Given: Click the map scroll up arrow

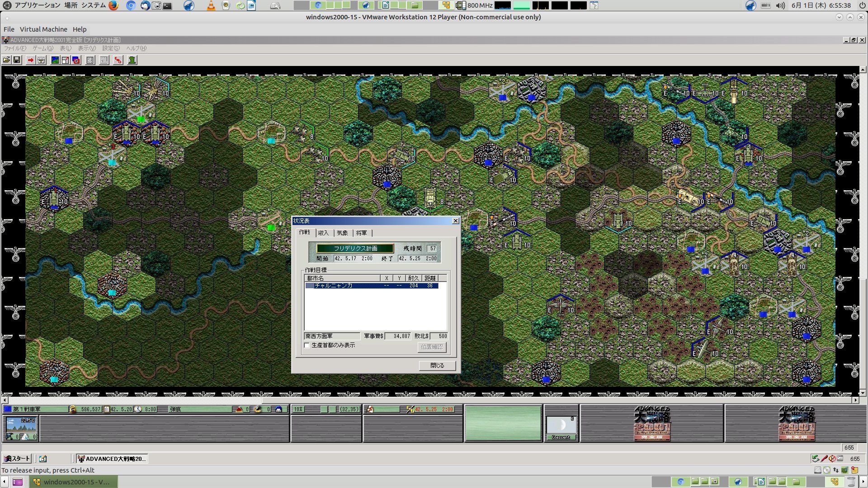Looking at the screenshot, I should point(863,70).
